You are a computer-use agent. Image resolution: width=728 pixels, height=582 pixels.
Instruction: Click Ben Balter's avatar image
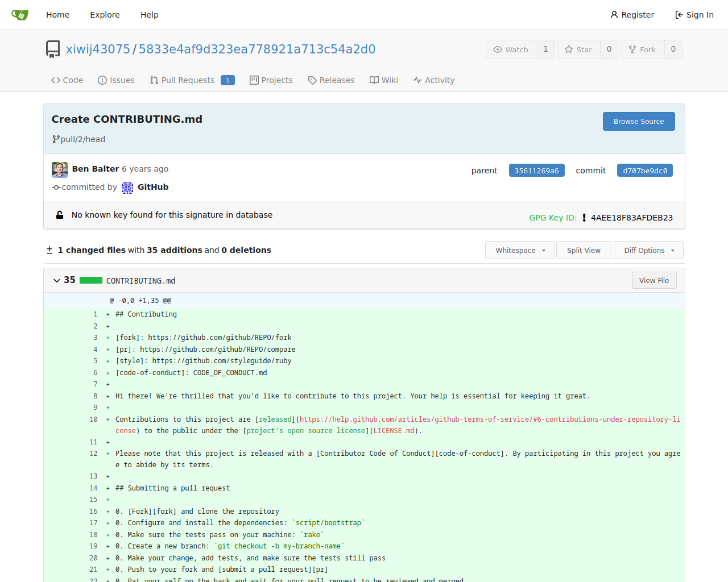[x=60, y=169]
